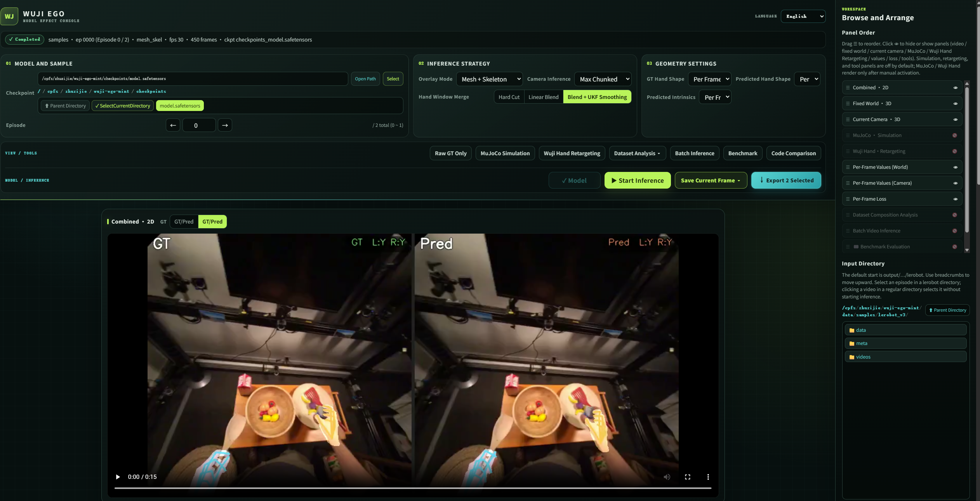
Task: Open the GT Hand Shape dropdown
Action: point(709,79)
